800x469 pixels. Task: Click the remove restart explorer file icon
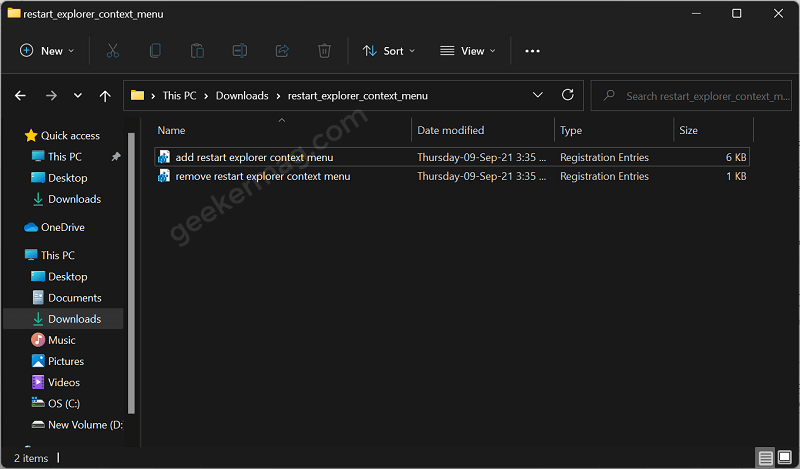click(164, 176)
